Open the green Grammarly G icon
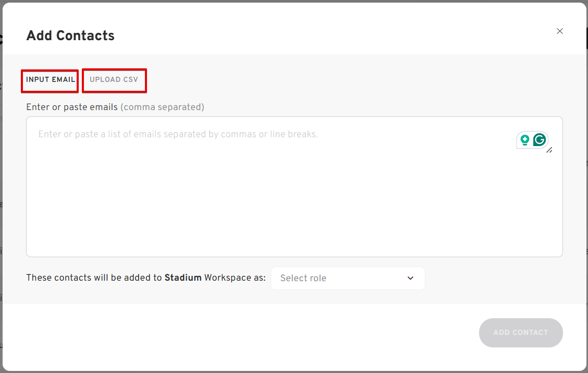Screen dimensions: 588x373 (539, 140)
